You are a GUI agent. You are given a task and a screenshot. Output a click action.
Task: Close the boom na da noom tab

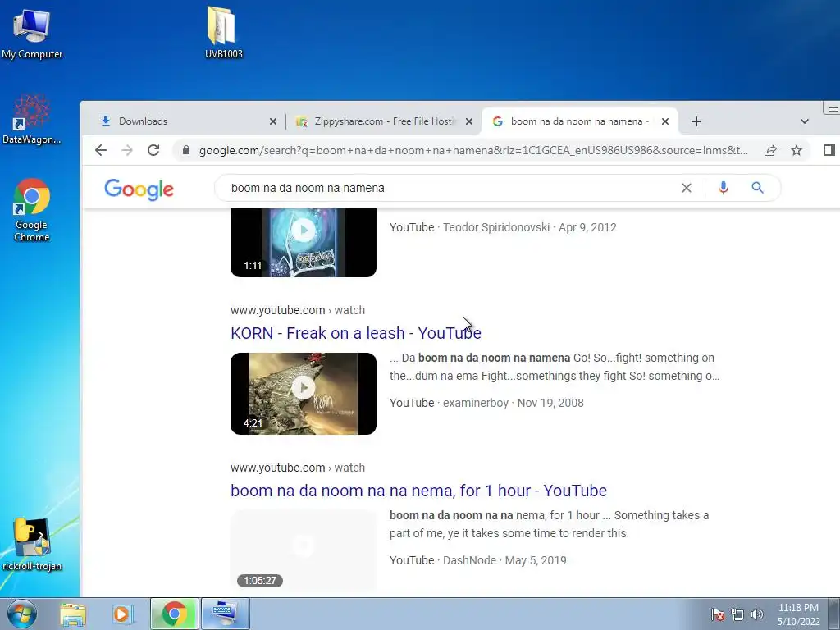tap(664, 121)
